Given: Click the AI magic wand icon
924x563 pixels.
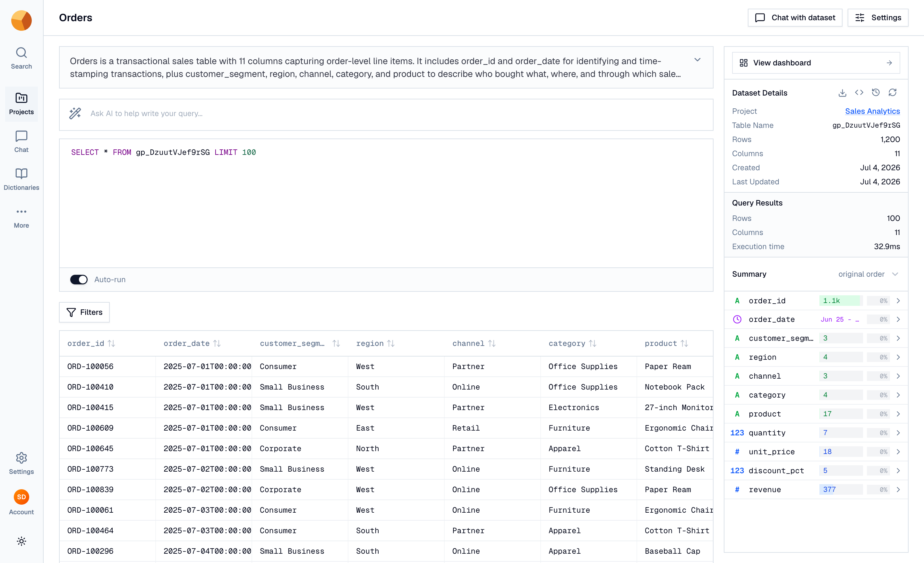Looking at the screenshot, I should coord(75,113).
